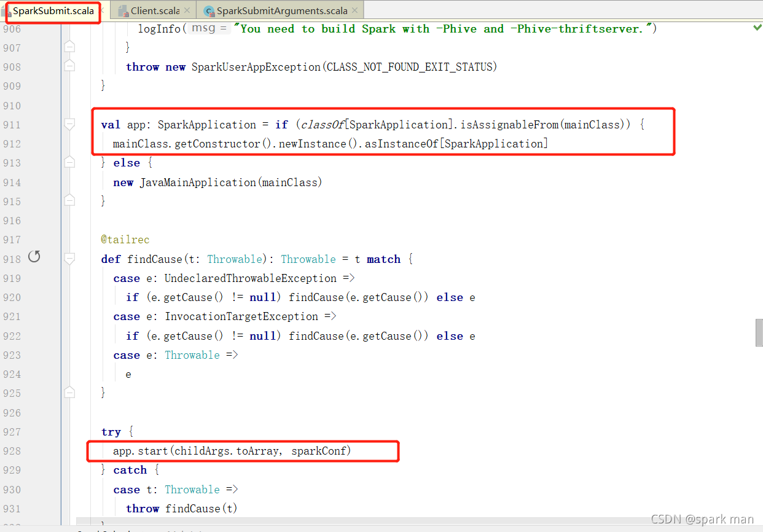Click the try keyword on line 927
Screen dimensions: 763x532
(111, 432)
